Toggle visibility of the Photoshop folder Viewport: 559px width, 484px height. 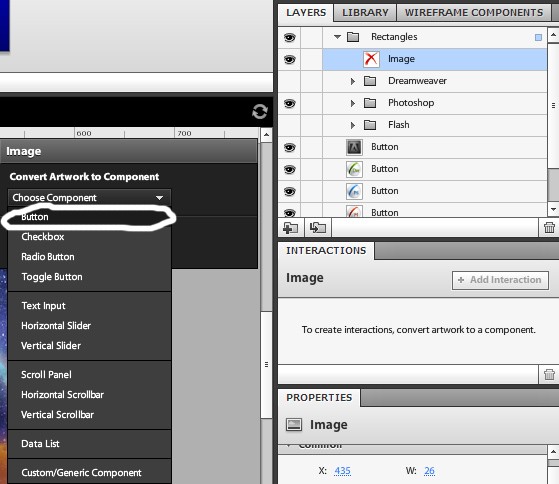[289, 103]
